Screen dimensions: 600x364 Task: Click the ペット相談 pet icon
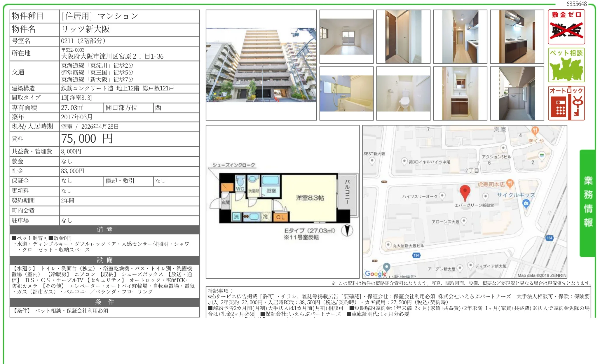[566, 65]
